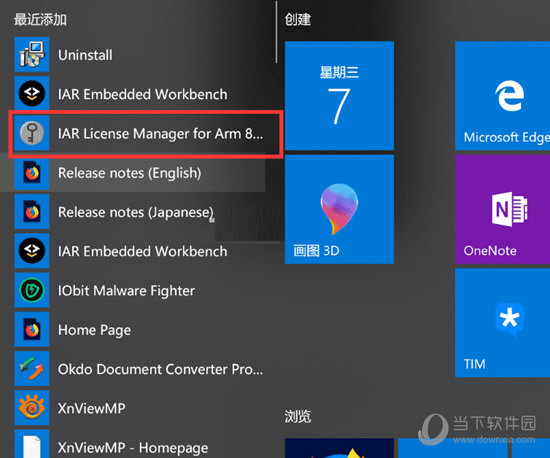550x458 pixels.
Task: Open Release notes (English)
Action: point(129,173)
